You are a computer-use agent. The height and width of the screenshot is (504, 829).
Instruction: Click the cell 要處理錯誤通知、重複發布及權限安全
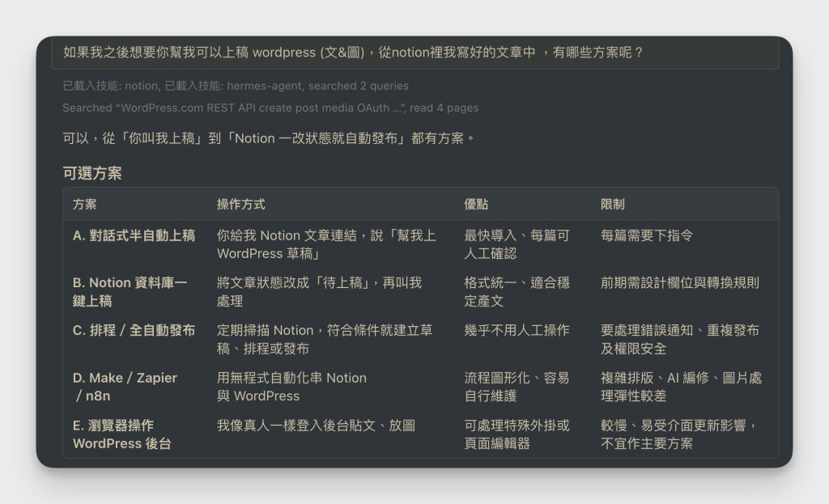680,339
